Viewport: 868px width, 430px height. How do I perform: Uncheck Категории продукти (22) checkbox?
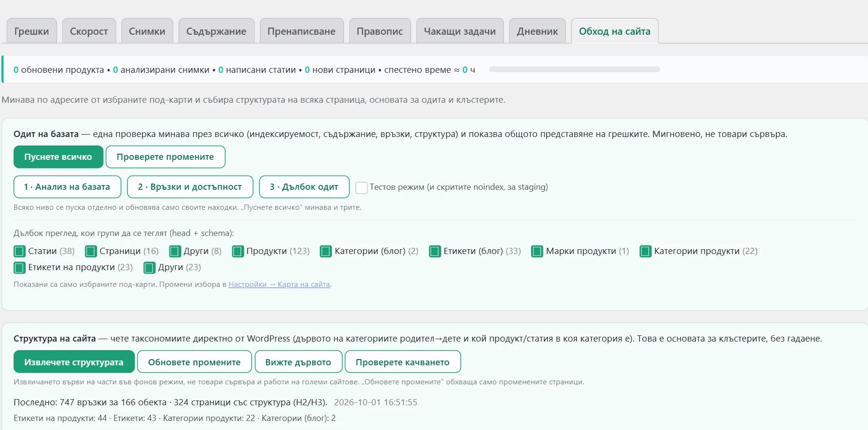click(645, 251)
